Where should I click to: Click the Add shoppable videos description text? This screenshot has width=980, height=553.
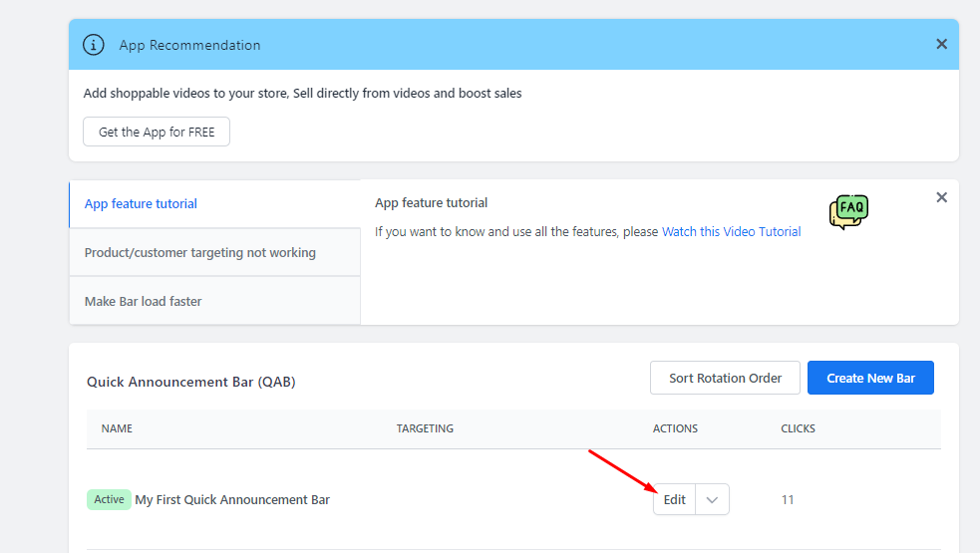(302, 93)
